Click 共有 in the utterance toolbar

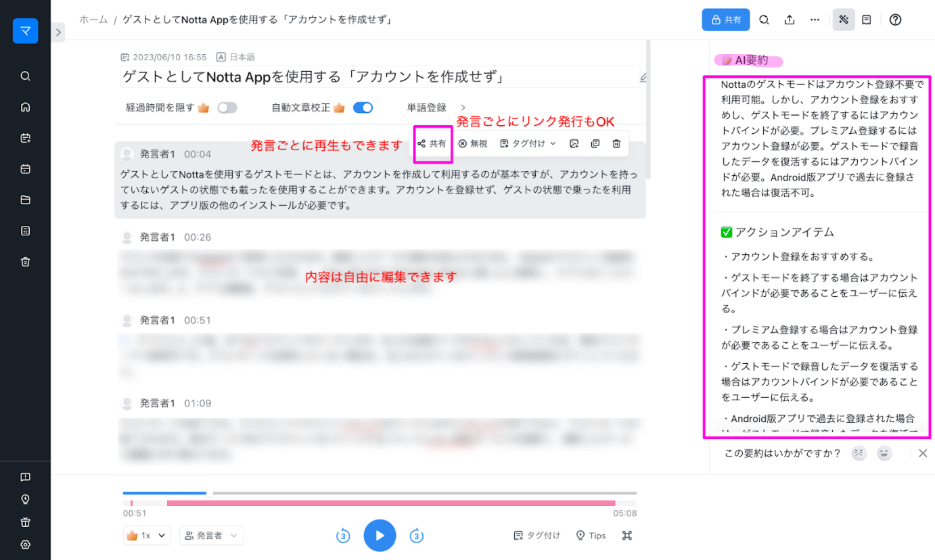[x=432, y=143]
